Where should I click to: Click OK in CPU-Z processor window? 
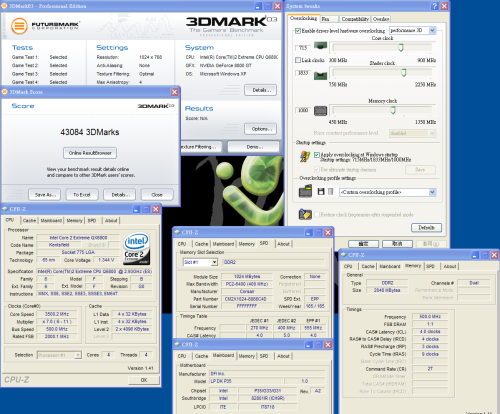point(144,380)
